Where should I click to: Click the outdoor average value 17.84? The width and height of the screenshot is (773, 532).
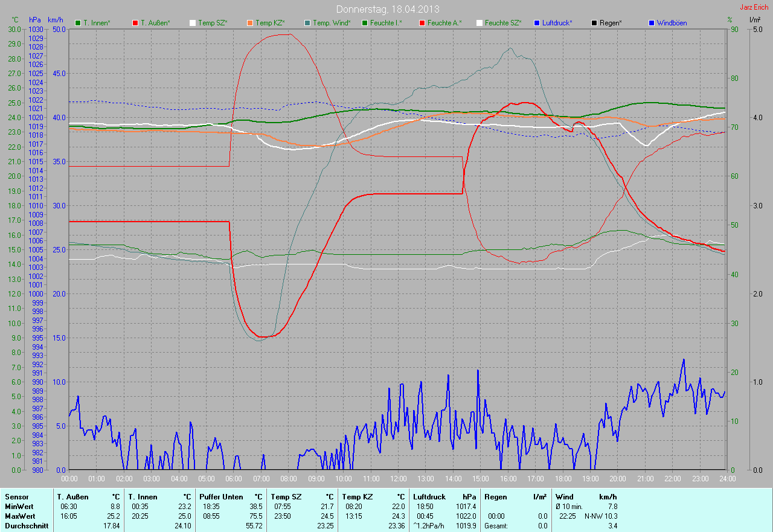[112, 526]
